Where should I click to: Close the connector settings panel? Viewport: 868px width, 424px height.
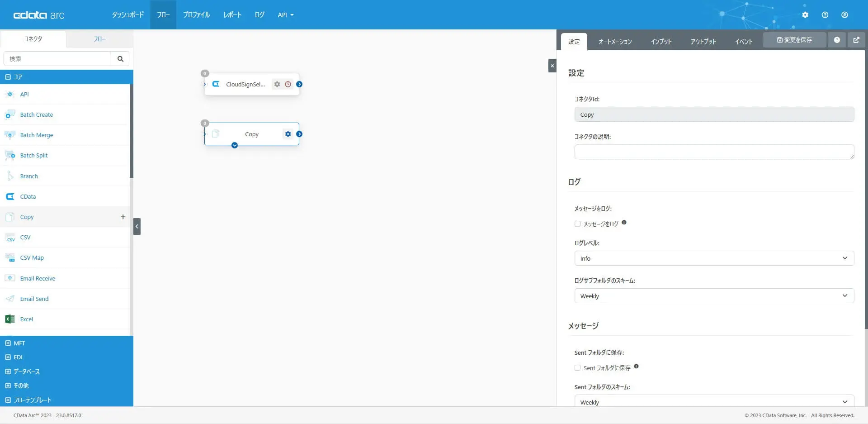[552, 66]
